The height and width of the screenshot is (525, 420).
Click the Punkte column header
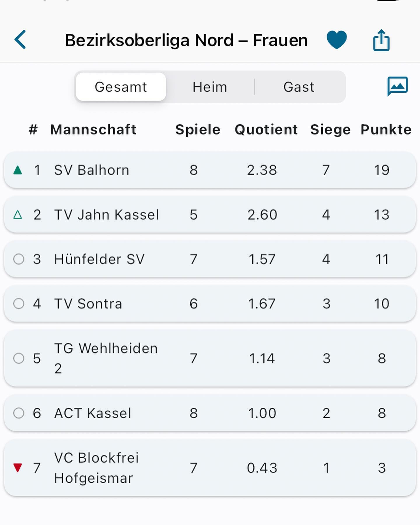(x=386, y=129)
